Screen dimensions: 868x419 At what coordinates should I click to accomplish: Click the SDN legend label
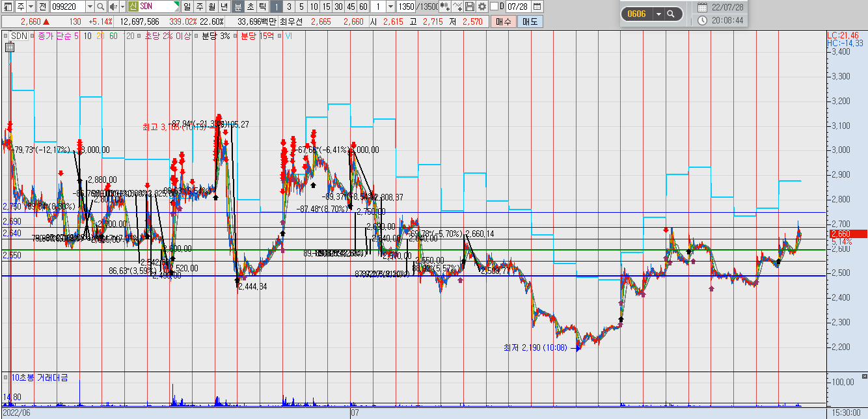coord(19,36)
